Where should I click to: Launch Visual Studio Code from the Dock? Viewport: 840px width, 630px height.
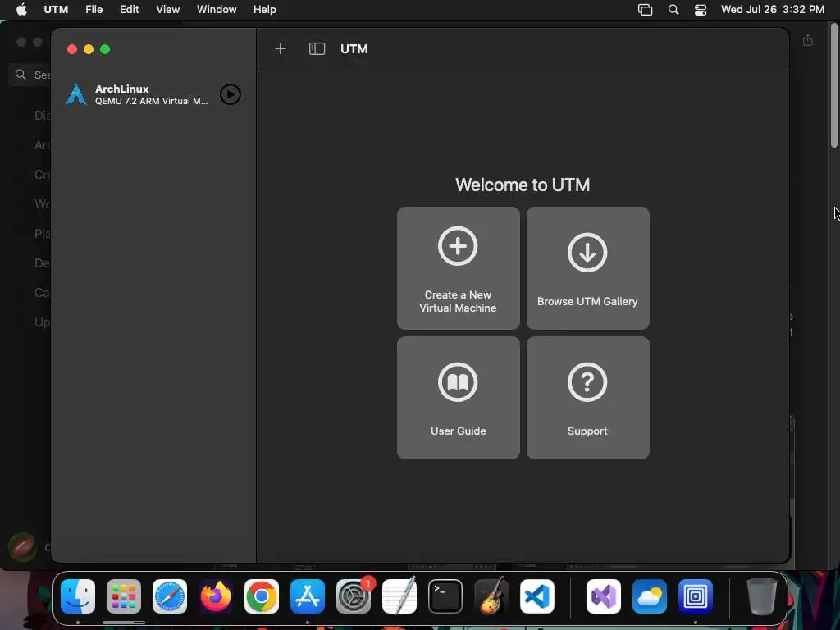tap(536, 596)
